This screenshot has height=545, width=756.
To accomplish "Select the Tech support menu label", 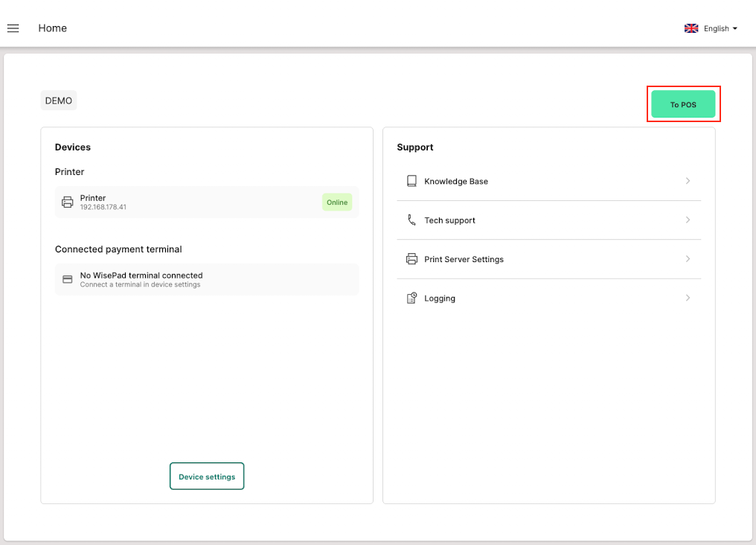I will click(x=449, y=220).
